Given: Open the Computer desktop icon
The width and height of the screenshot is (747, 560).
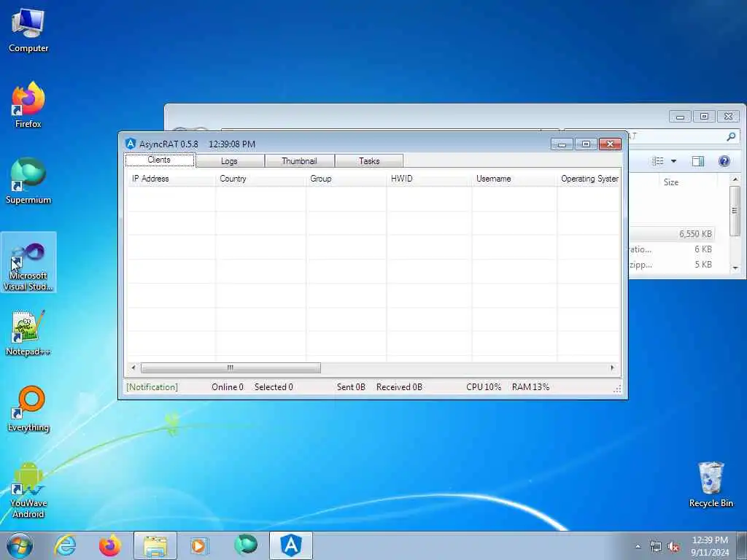Looking at the screenshot, I should pos(28,31).
